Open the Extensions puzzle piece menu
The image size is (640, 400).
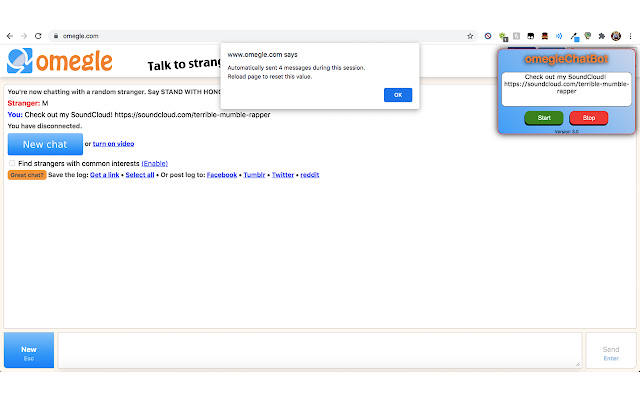pos(602,36)
